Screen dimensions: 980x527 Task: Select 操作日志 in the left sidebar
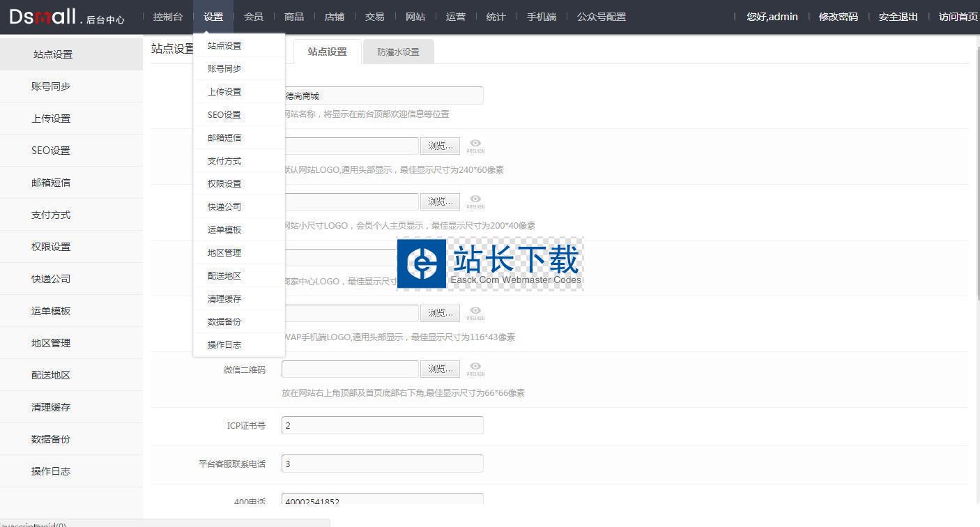51,471
